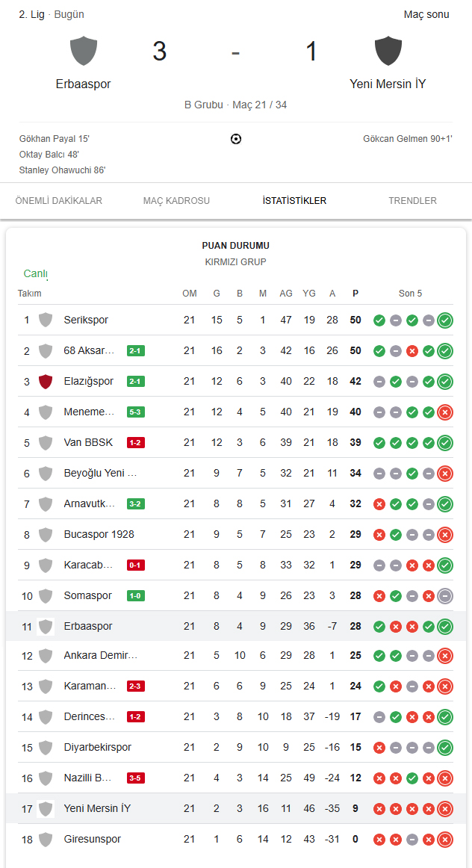Select the TRENDLER tab

point(413,201)
